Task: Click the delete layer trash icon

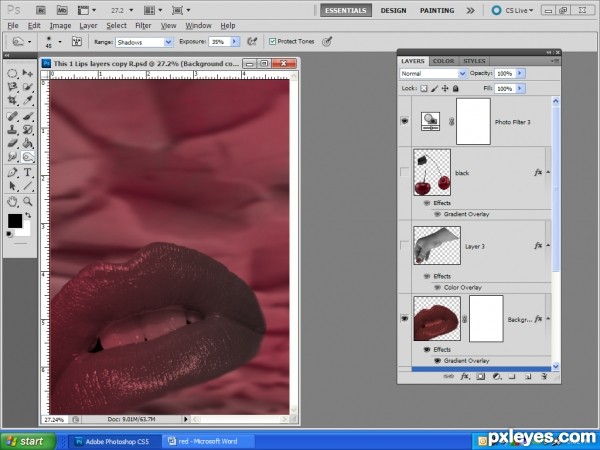Action: 544,377
